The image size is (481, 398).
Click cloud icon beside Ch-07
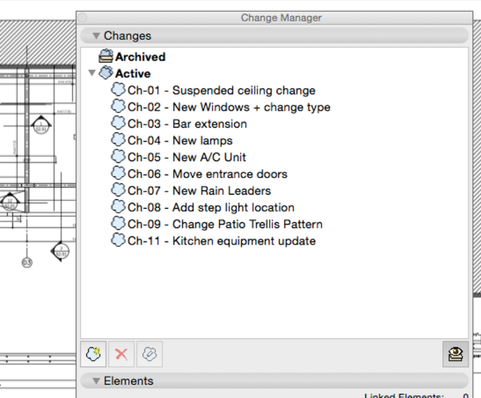click(x=118, y=190)
